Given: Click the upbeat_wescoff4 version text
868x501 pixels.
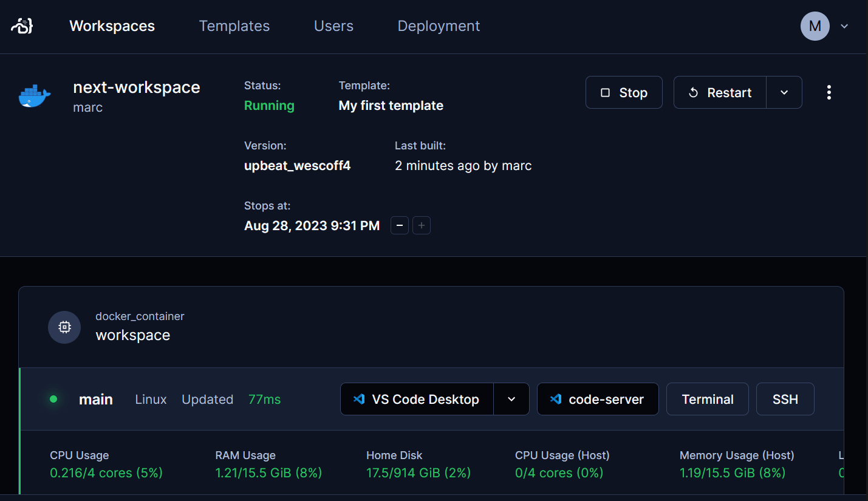Looking at the screenshot, I should point(297,166).
